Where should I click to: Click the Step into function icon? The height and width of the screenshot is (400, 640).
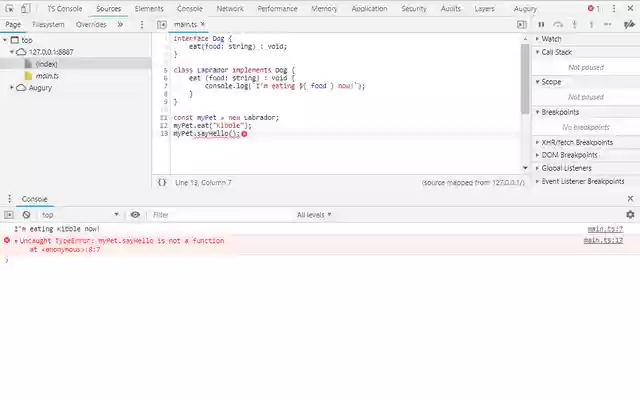pyautogui.click(x=575, y=24)
